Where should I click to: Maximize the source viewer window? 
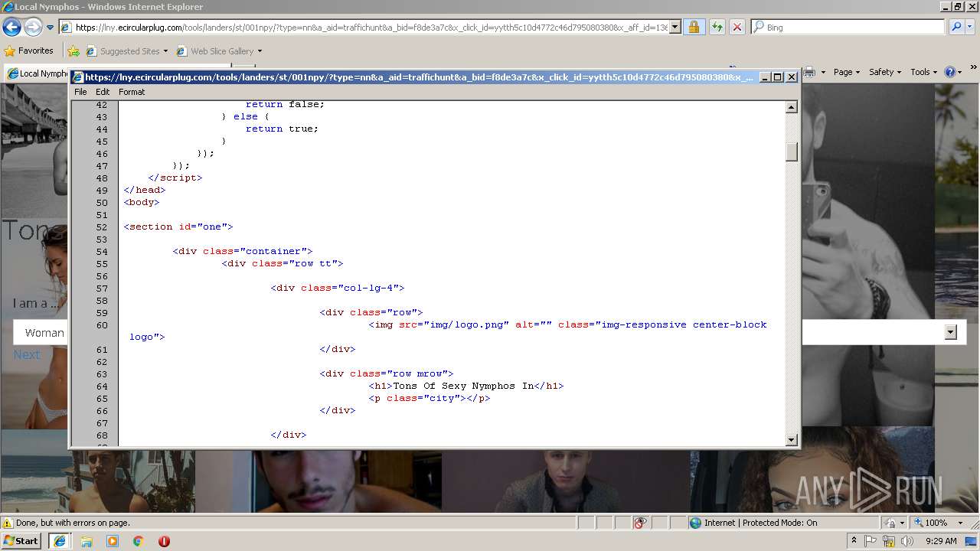point(778,77)
